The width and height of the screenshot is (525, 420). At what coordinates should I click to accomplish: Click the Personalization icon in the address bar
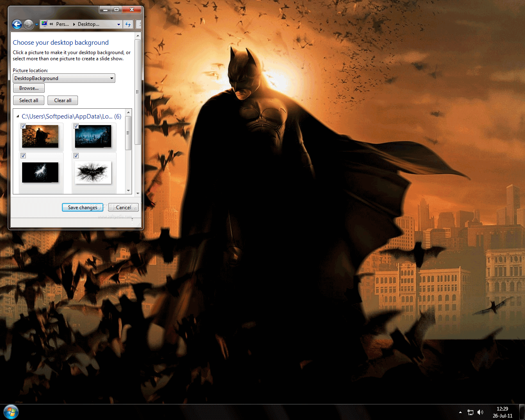coord(44,24)
